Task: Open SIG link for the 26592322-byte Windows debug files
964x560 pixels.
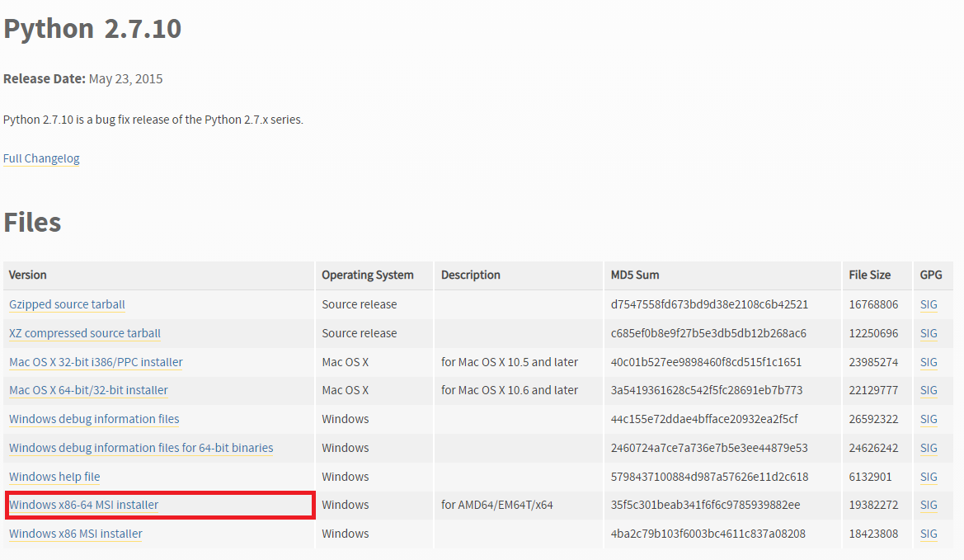Action: coord(929,419)
